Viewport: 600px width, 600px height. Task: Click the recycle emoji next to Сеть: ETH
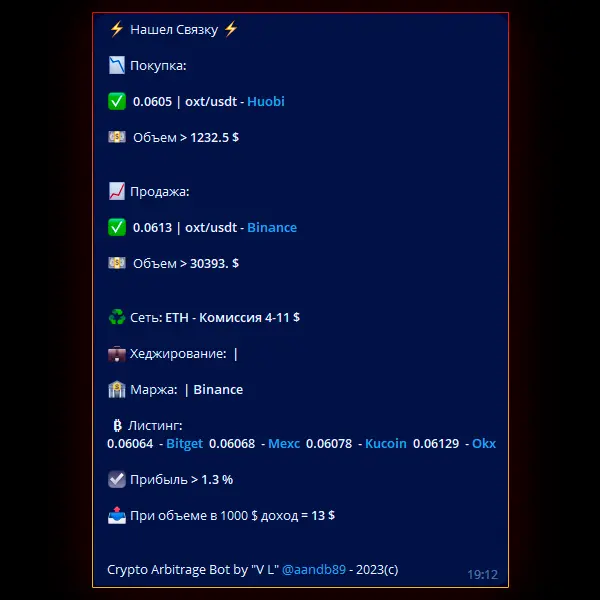point(117,317)
